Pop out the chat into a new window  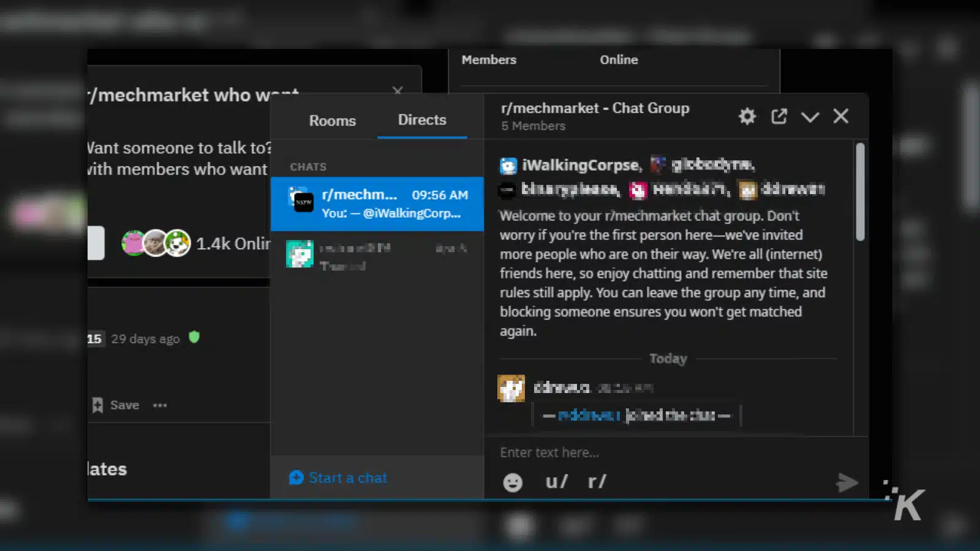(x=778, y=116)
